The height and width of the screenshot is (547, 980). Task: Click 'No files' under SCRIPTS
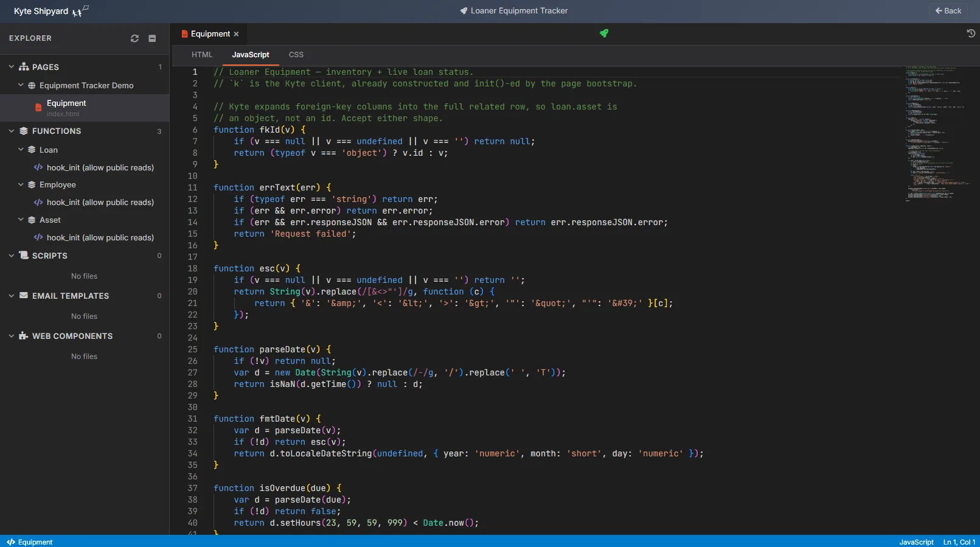tap(84, 276)
